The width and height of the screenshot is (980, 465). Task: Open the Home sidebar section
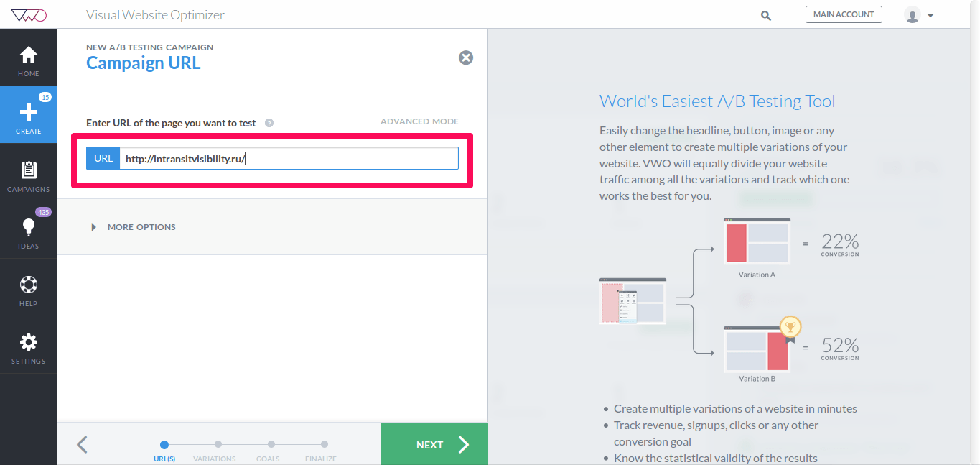[29, 57]
